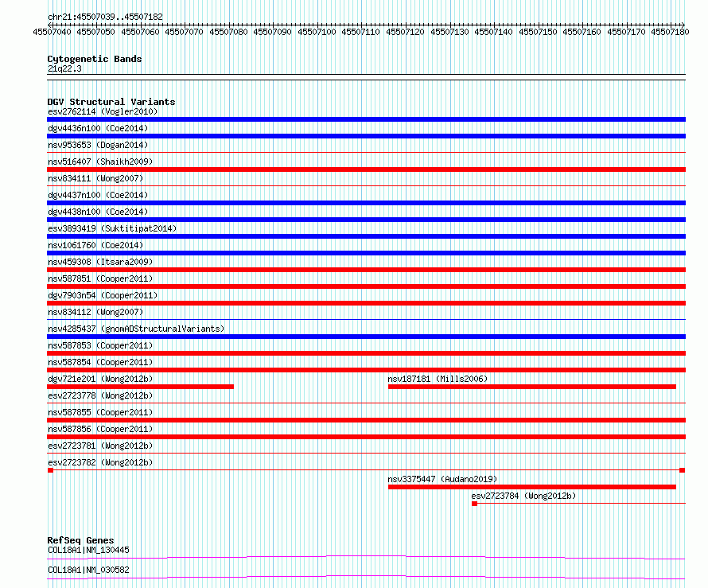Click the DGV Structural Variants track title
The image size is (708, 588).
(x=111, y=102)
